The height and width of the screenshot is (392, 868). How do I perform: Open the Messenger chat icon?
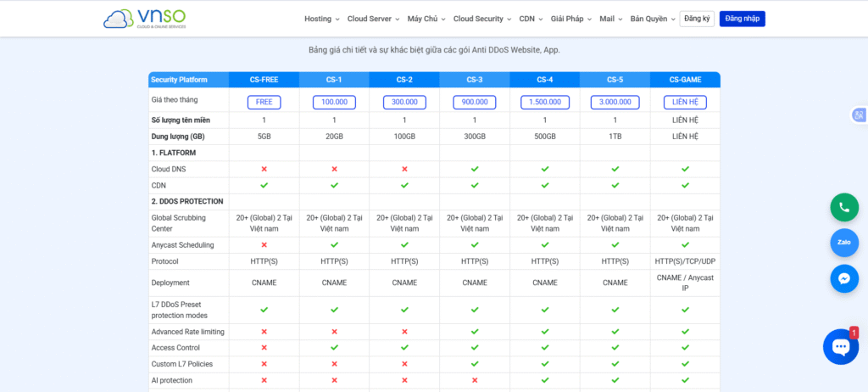tap(843, 278)
